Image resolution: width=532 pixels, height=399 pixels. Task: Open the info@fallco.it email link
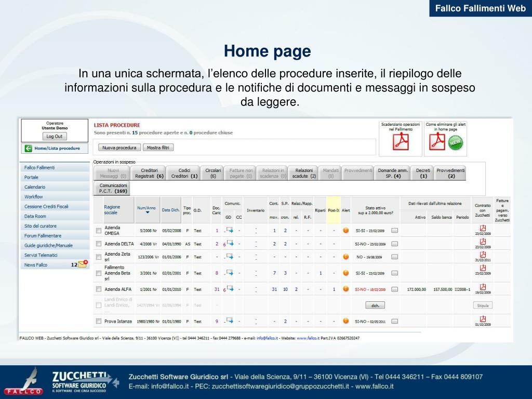[268, 338]
